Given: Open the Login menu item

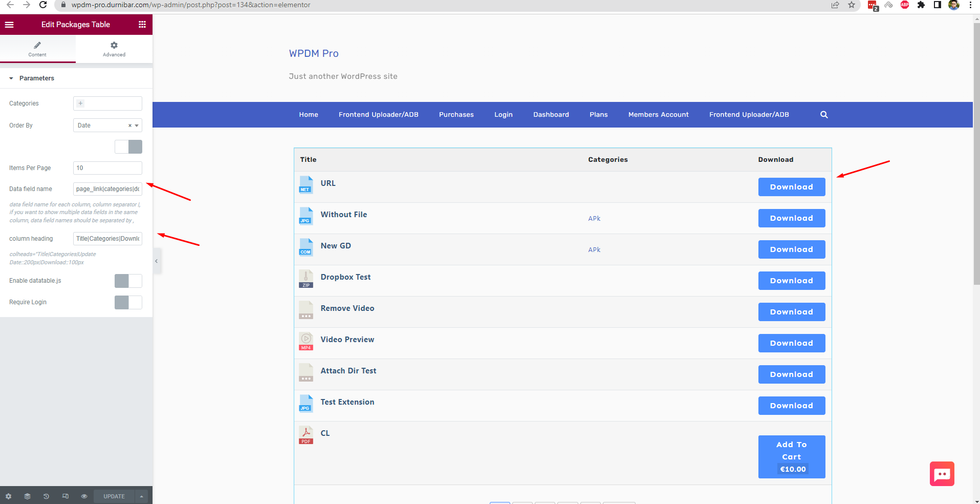Looking at the screenshot, I should [x=504, y=115].
